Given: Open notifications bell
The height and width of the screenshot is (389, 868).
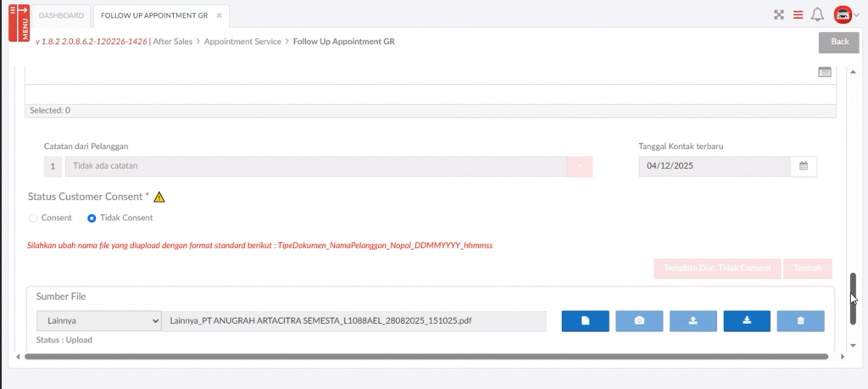Looking at the screenshot, I should [x=817, y=14].
